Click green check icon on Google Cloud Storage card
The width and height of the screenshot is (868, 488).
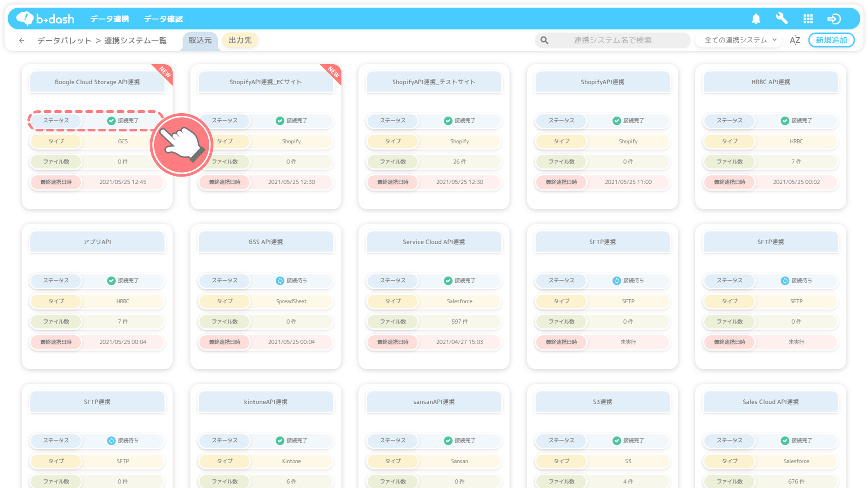pyautogui.click(x=112, y=121)
